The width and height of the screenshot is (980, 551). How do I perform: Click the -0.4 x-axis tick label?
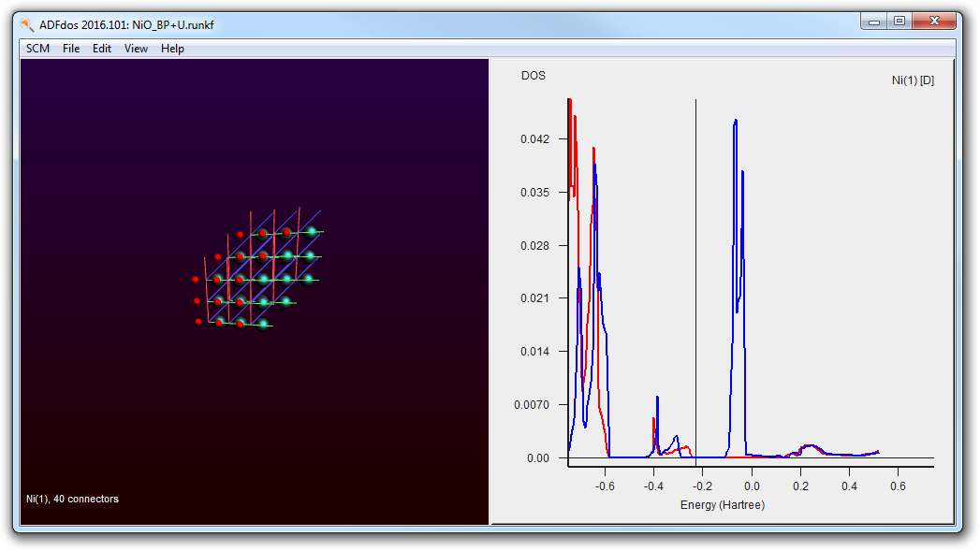click(653, 486)
